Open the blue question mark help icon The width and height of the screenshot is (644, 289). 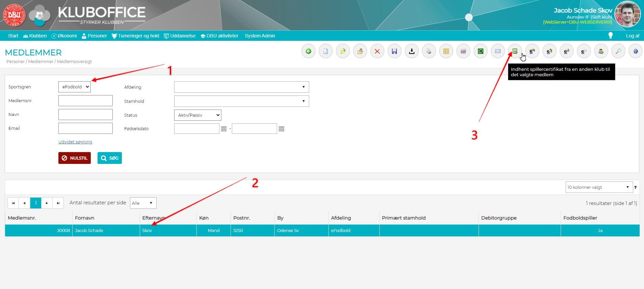click(x=635, y=51)
